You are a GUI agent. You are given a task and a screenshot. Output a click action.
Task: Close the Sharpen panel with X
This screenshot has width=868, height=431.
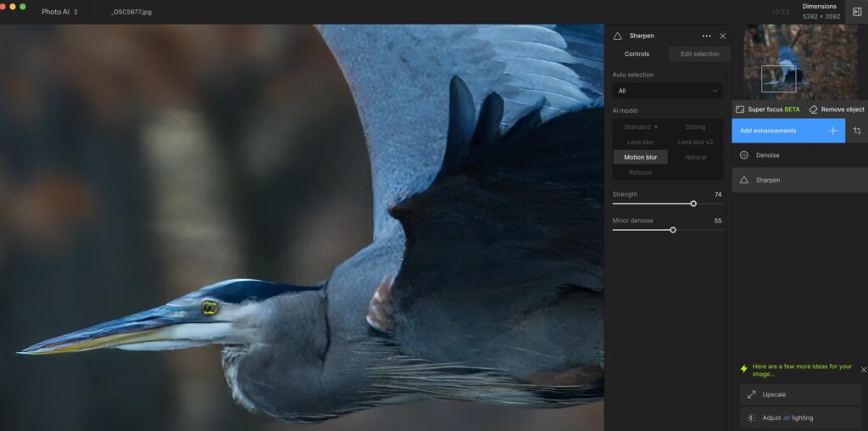point(722,36)
